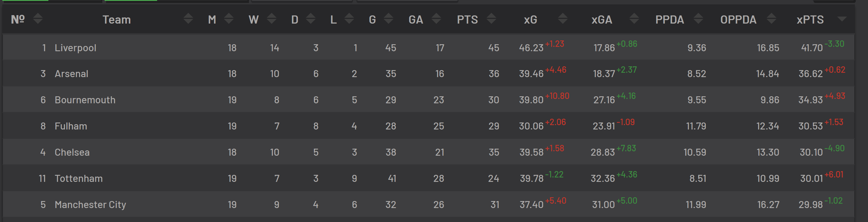This screenshot has height=222, width=868.
Task: Click Tottenham in the table
Action: (78, 178)
